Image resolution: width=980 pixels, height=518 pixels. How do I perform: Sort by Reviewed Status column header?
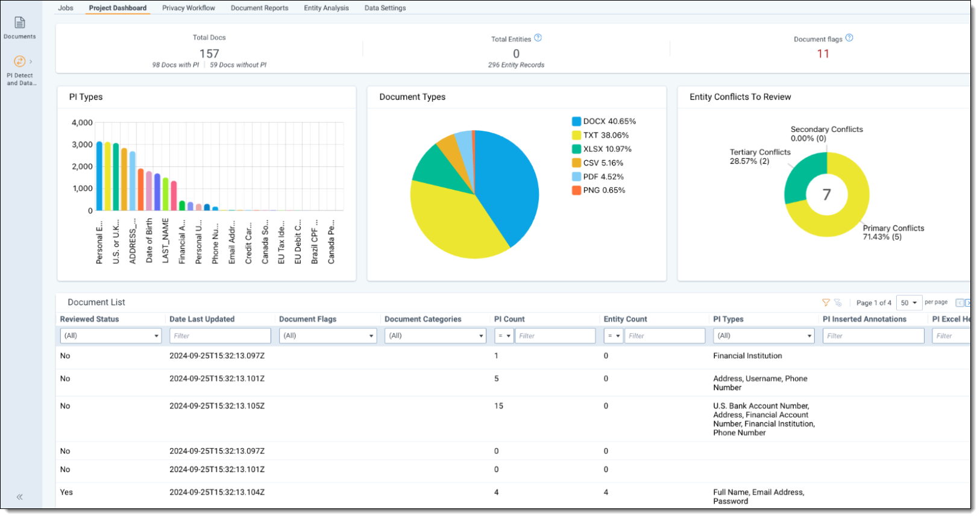pyautogui.click(x=90, y=319)
